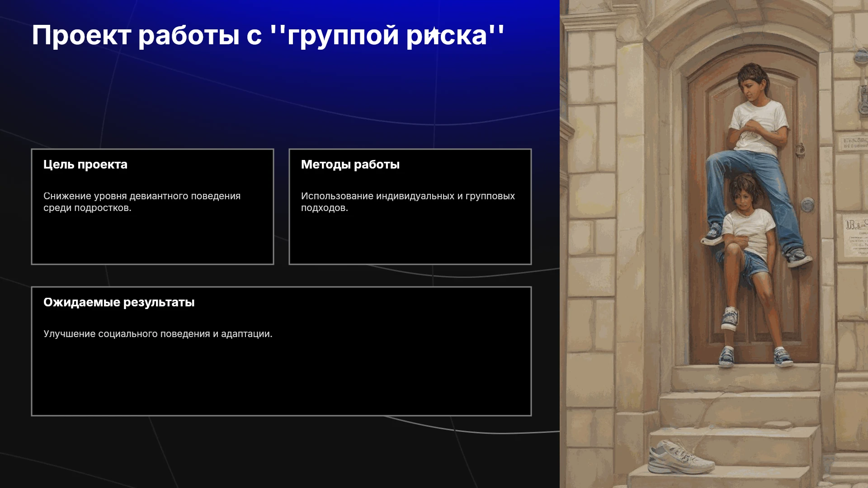868x488 pixels.
Task: Click the word "работы" in the slide title
Action: [x=189, y=35]
